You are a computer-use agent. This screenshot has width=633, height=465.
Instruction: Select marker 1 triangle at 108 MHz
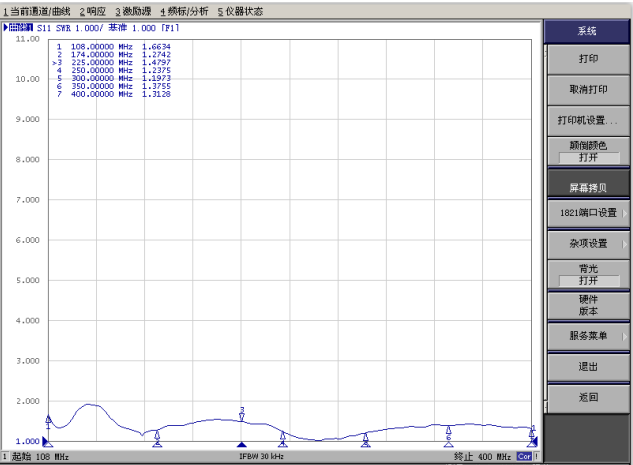pos(48,421)
